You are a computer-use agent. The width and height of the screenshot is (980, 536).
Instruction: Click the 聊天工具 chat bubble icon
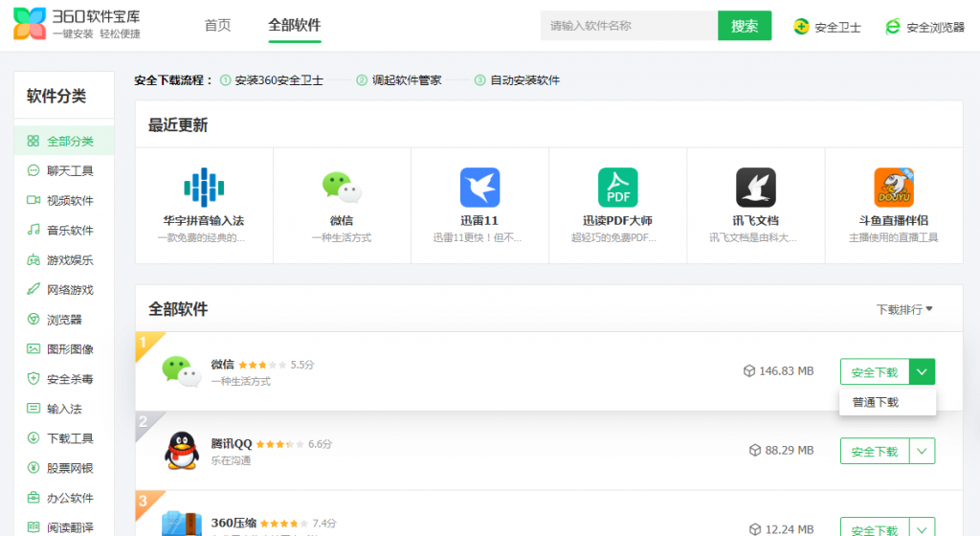[x=33, y=170]
